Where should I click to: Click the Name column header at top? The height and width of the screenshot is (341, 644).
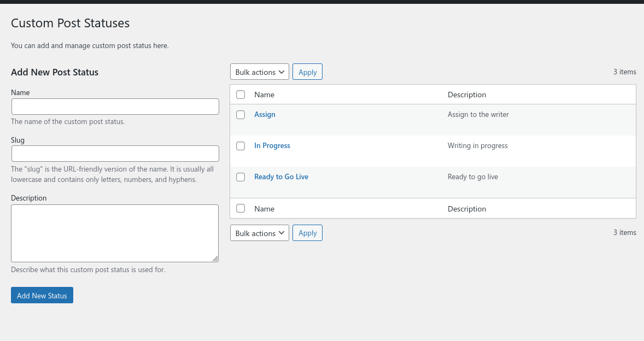click(x=265, y=95)
